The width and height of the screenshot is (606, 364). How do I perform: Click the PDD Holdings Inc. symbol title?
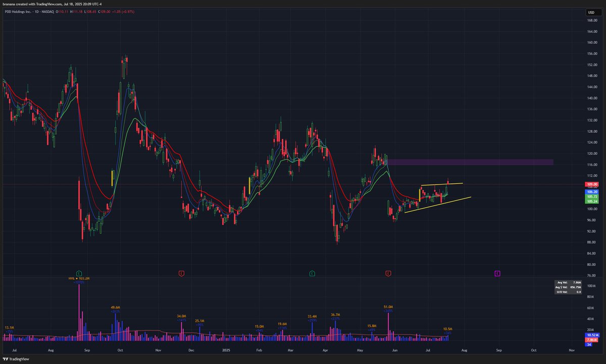[x=18, y=12]
